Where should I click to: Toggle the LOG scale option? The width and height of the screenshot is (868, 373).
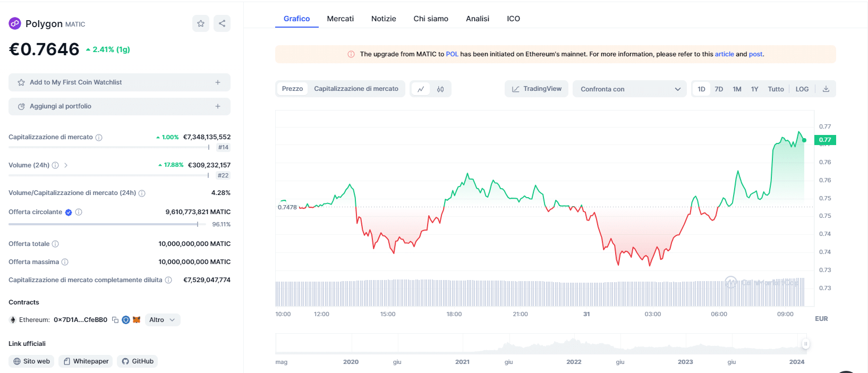tap(802, 89)
